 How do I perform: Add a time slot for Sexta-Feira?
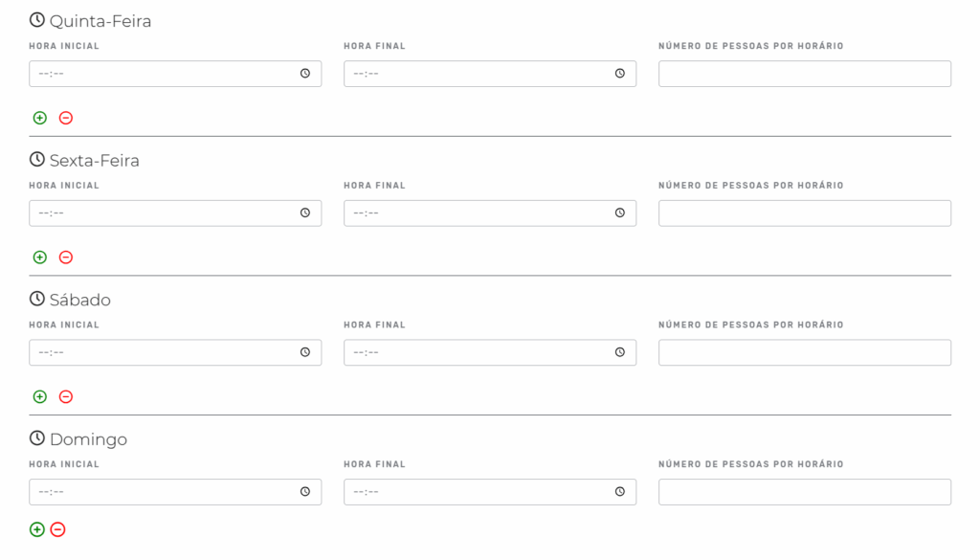(40, 257)
